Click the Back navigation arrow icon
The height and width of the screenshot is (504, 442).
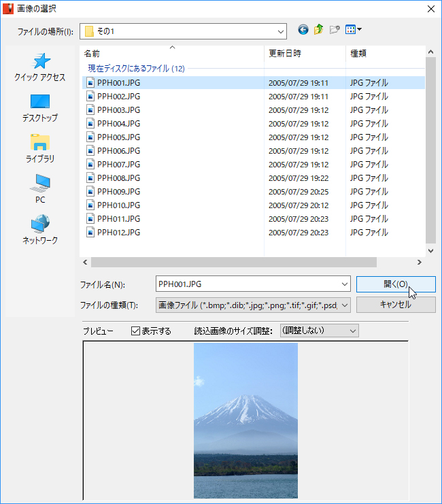tap(303, 30)
